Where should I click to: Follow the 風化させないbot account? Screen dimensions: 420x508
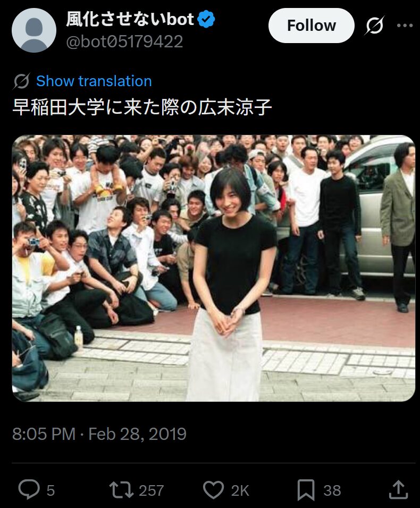(311, 26)
